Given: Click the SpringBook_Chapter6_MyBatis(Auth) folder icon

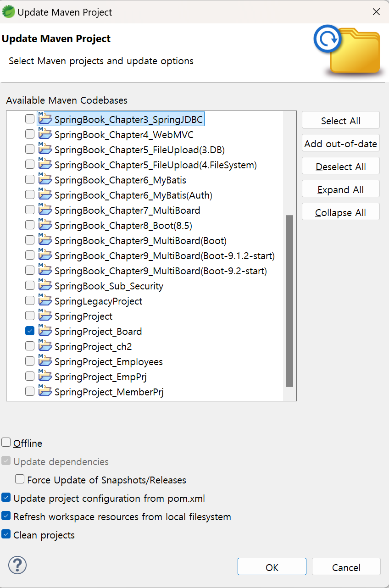Looking at the screenshot, I should tap(45, 194).
